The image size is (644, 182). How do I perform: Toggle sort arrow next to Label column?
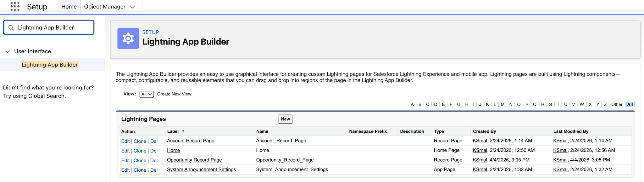pyautogui.click(x=183, y=131)
